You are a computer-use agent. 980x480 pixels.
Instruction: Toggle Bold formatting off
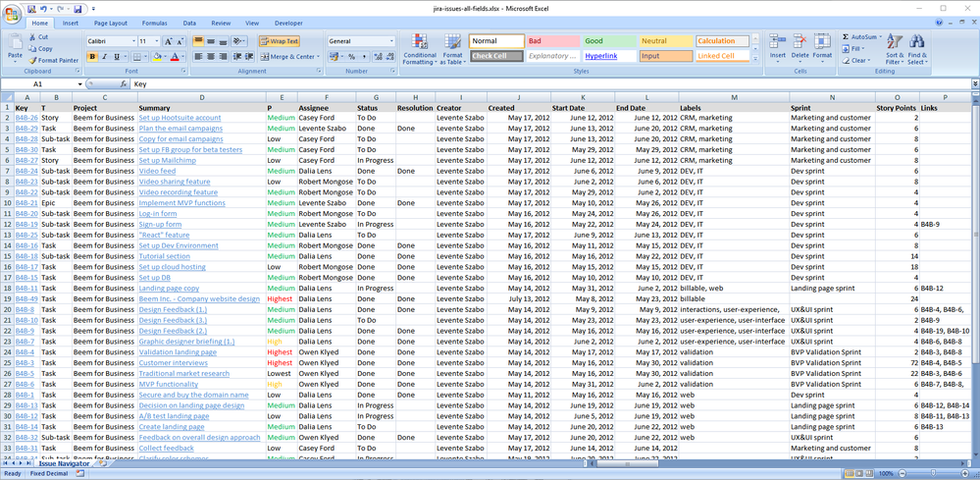92,57
